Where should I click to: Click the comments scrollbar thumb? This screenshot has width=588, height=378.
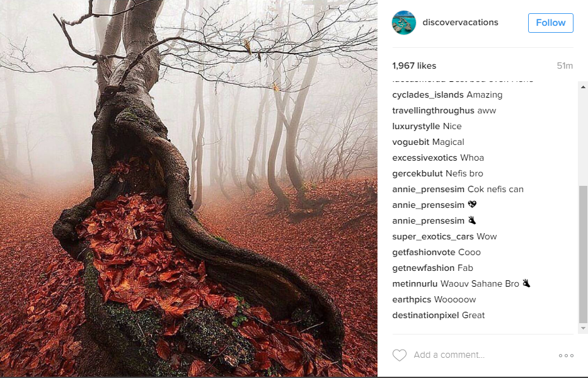coord(583,254)
